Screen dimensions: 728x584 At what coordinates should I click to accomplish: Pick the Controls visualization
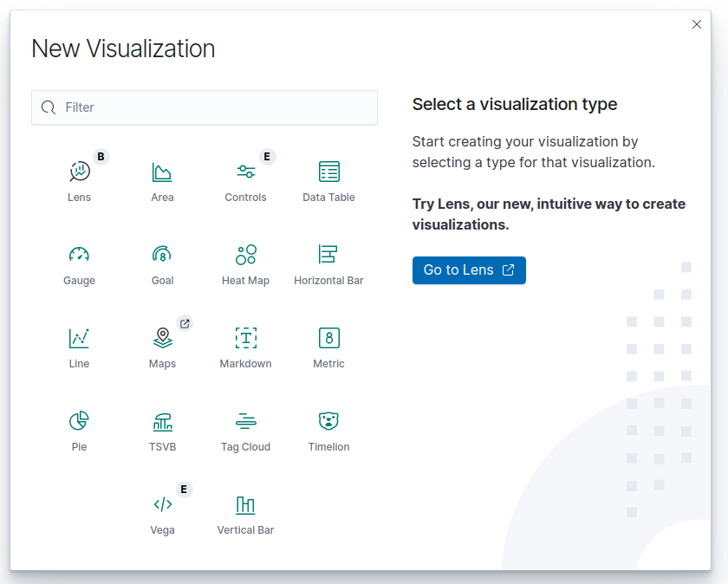tap(245, 172)
